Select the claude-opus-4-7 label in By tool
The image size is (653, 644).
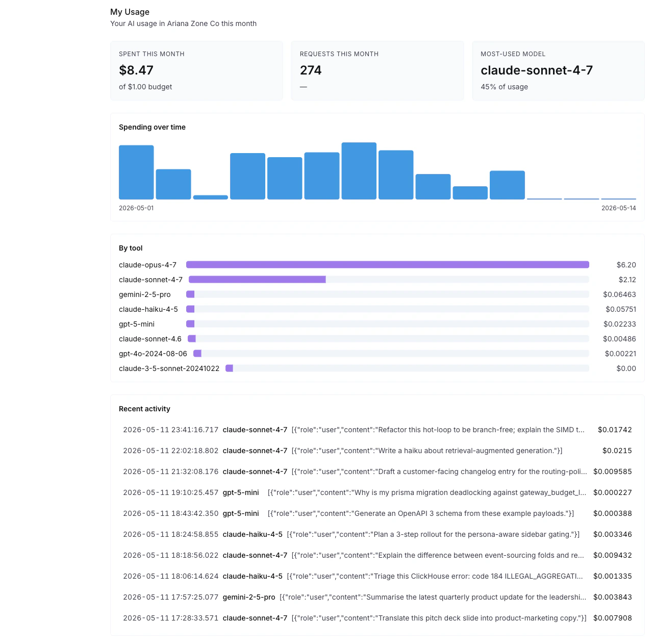click(147, 265)
